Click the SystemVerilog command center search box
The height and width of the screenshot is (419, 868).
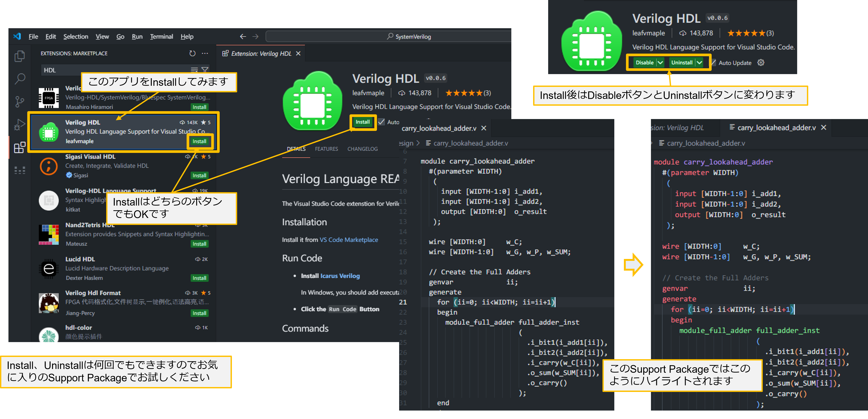click(388, 36)
